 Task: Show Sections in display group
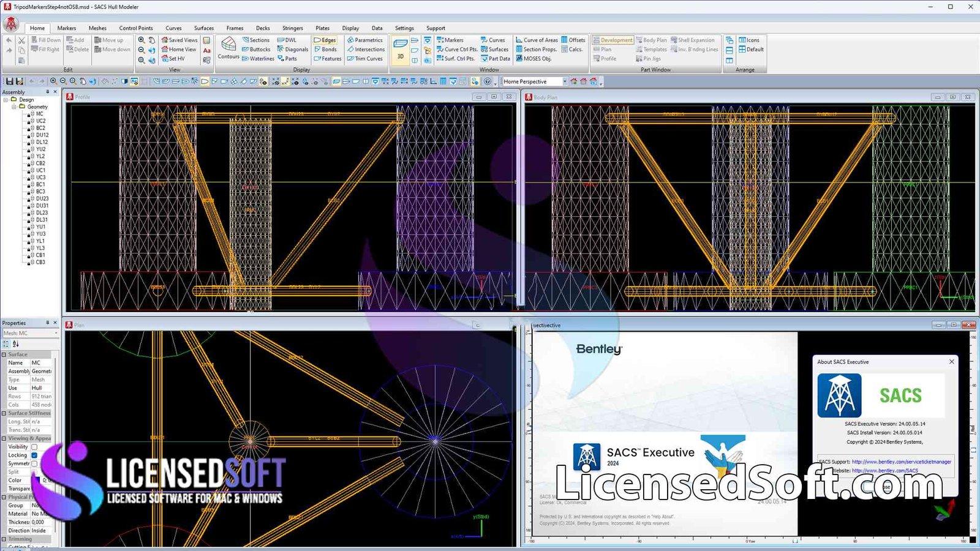tap(255, 40)
